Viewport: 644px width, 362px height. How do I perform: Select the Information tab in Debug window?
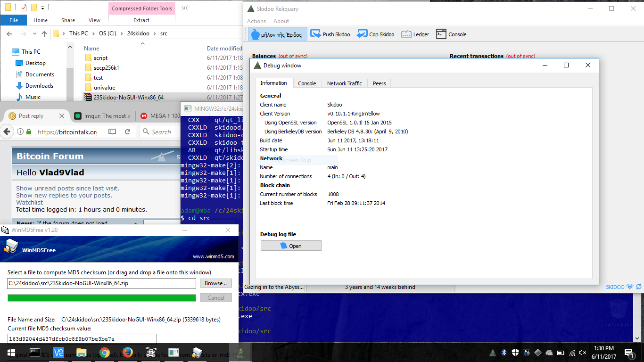coord(273,83)
